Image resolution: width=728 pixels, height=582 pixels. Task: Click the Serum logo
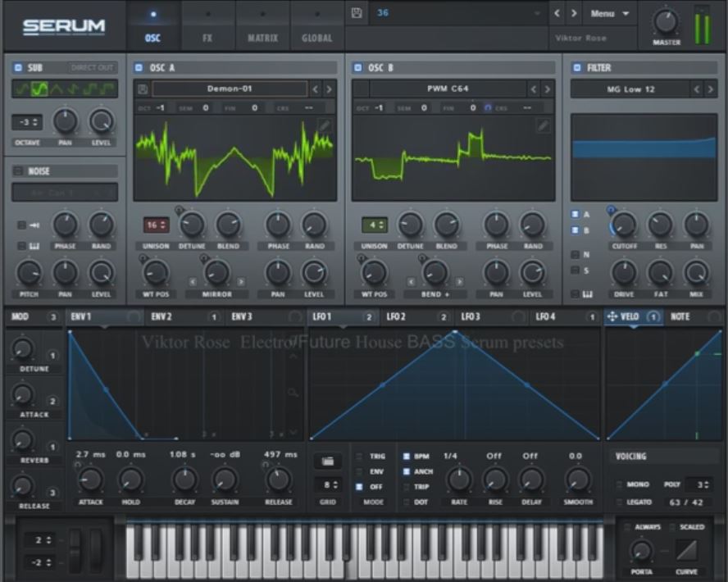[x=61, y=25]
